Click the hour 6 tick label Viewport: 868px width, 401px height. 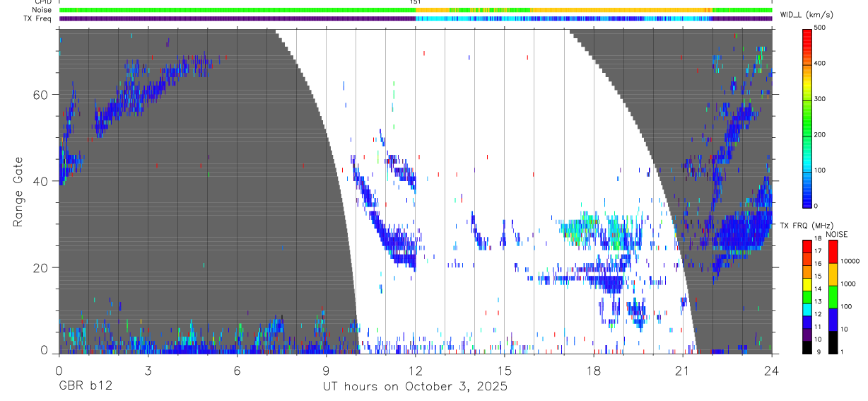point(237,370)
